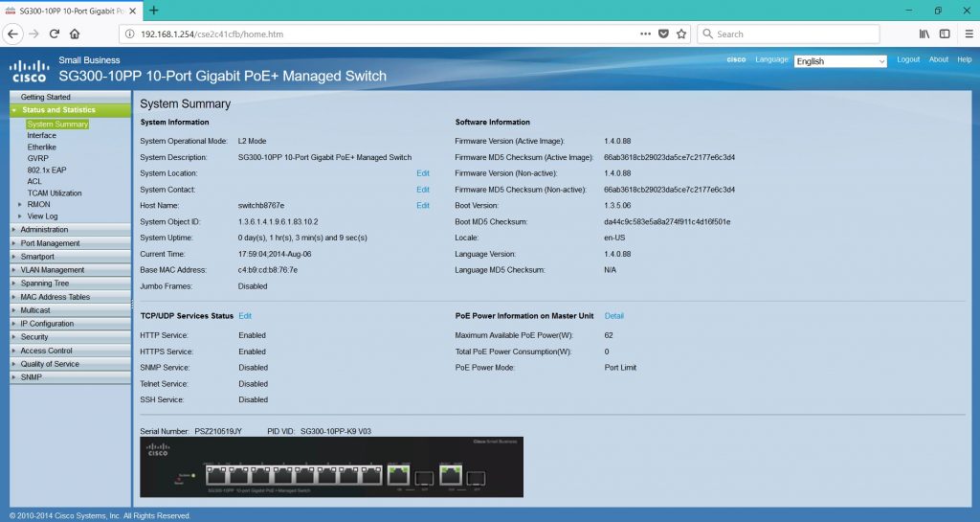Viewport: 980px width, 522px height.
Task: Expand Spanning Tree menu
Action: click(70, 284)
